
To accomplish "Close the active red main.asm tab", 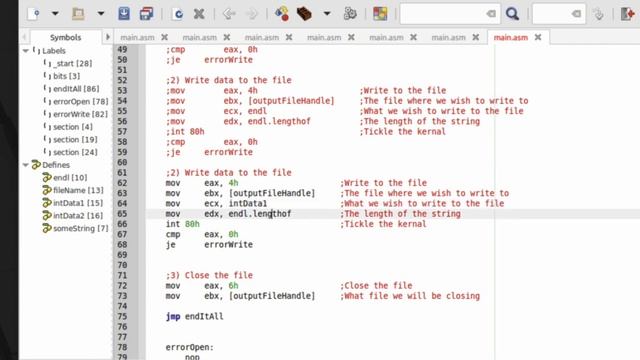I will coord(538,38).
